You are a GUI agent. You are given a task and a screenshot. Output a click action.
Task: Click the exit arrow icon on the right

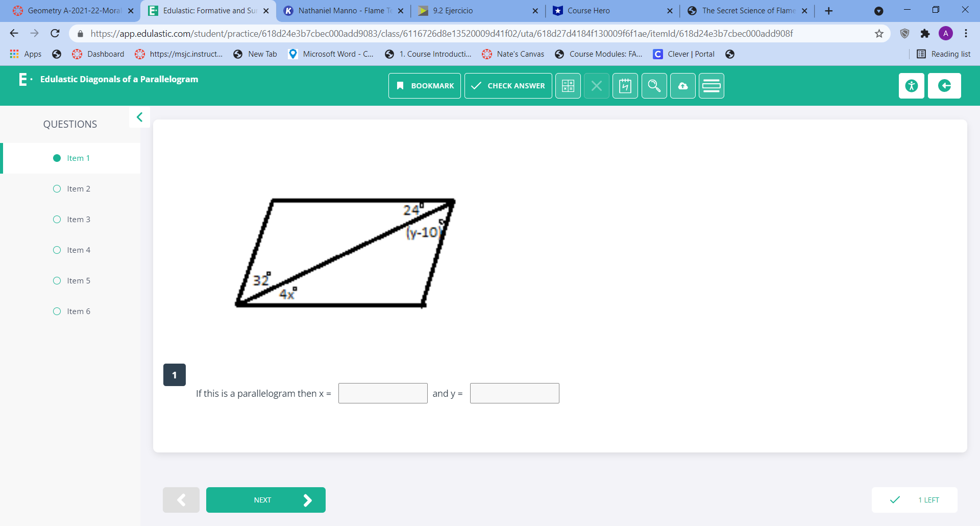coord(944,86)
